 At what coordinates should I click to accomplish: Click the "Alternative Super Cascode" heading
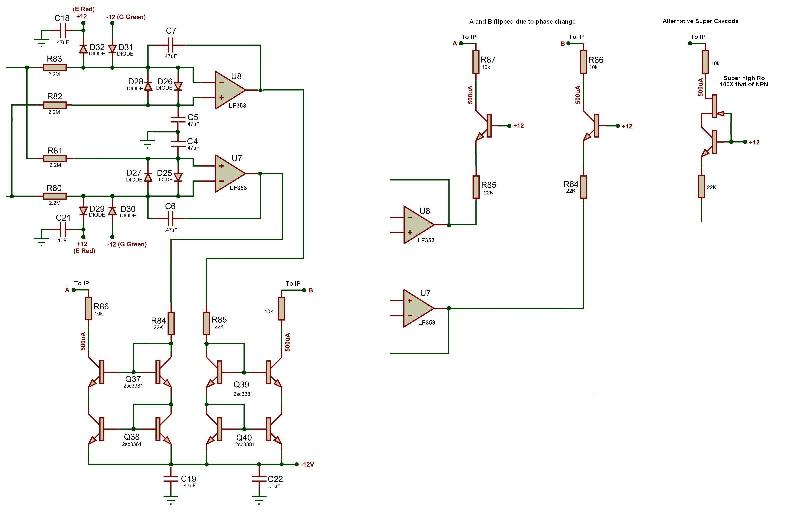coord(700,20)
